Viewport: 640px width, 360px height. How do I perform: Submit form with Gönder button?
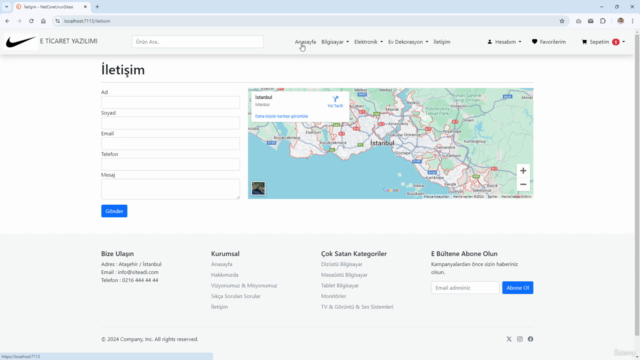114,211
